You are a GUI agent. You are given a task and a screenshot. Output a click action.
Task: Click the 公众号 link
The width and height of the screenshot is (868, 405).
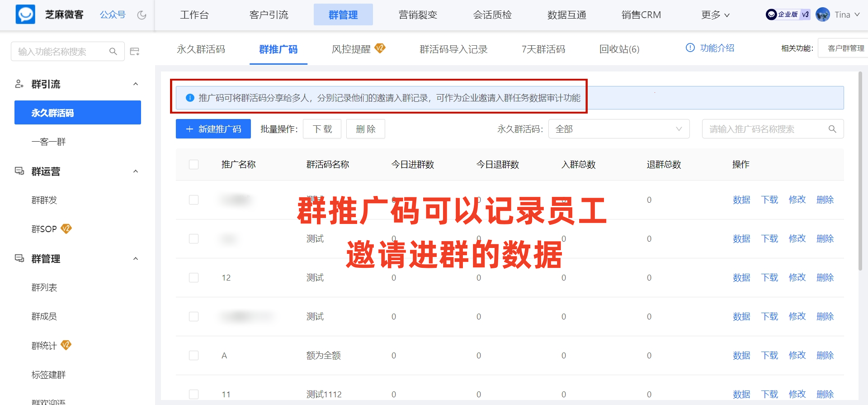(113, 15)
